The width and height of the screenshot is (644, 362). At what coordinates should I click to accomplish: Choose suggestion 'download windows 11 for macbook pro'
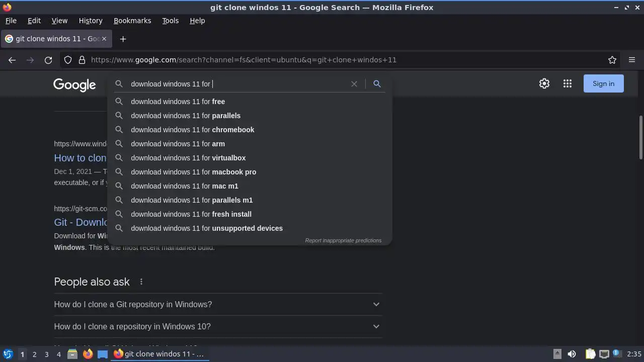click(x=250, y=172)
